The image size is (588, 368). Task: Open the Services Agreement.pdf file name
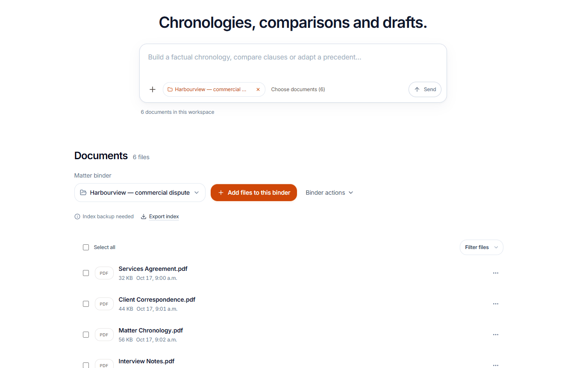[153, 269]
